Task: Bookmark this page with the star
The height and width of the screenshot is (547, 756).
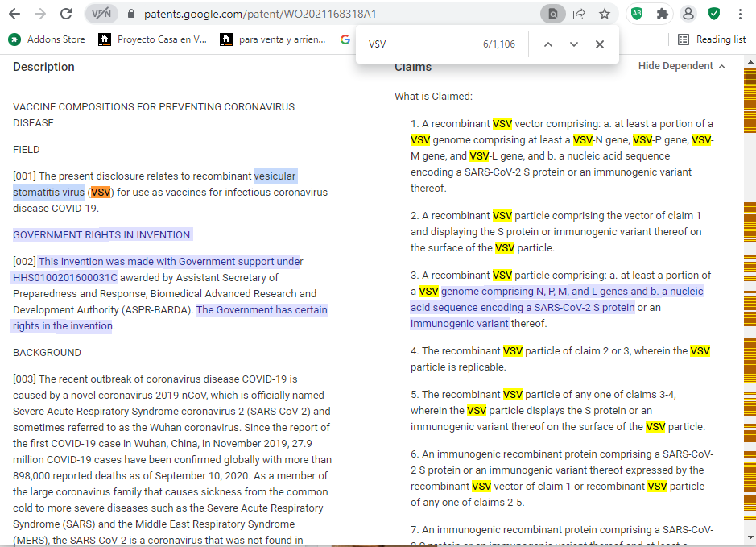Action: click(x=604, y=14)
